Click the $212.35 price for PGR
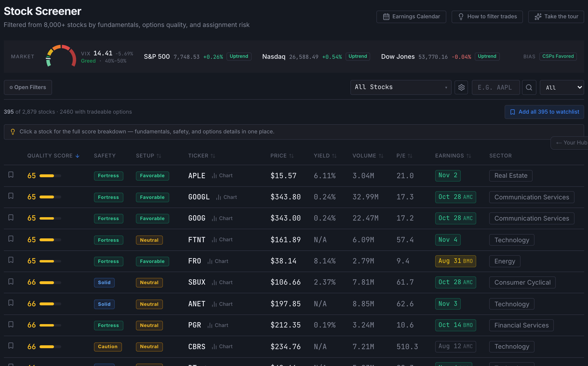The image size is (588, 366). click(285, 325)
